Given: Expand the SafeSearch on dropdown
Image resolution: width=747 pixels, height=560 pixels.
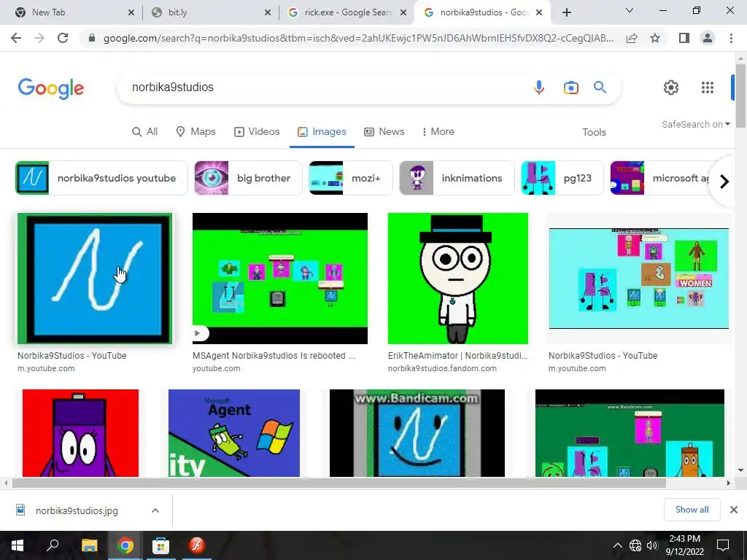Looking at the screenshot, I should (x=695, y=124).
